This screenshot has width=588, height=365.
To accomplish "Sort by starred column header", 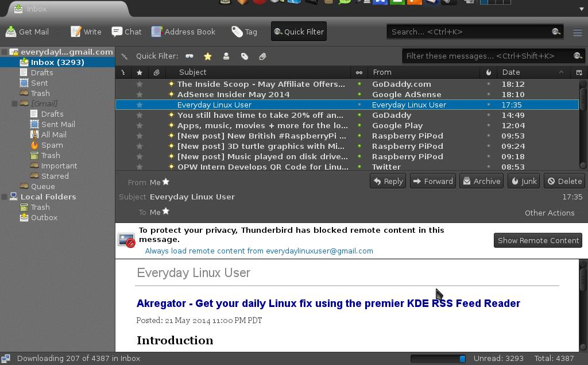I will (140, 72).
